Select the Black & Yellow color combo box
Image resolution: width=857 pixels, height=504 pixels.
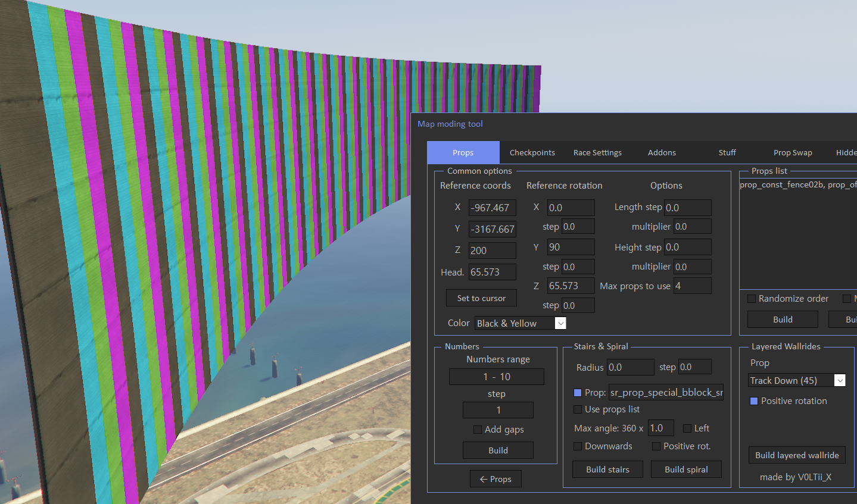click(x=521, y=323)
